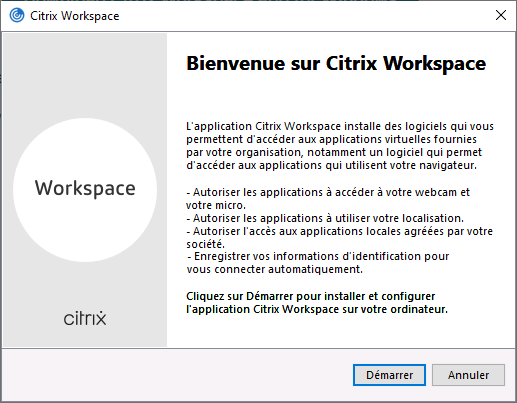Image resolution: width=517 pixels, height=403 pixels.
Task: Click the line about webcam et micro
Action: click(x=328, y=199)
